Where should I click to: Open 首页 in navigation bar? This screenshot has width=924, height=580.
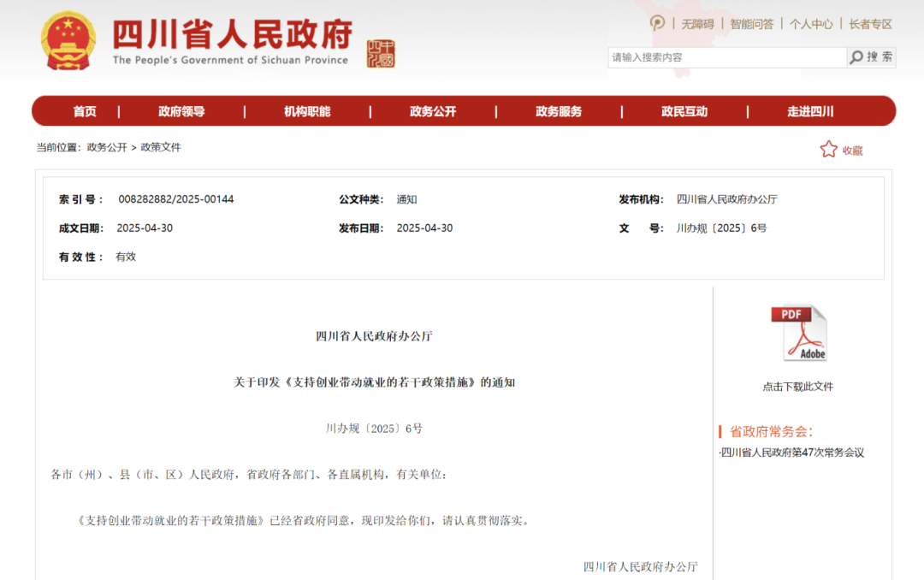click(85, 111)
